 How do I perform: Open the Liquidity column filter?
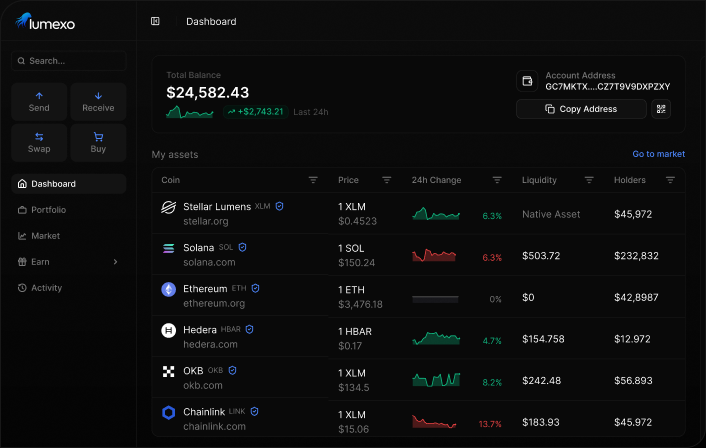click(x=589, y=180)
